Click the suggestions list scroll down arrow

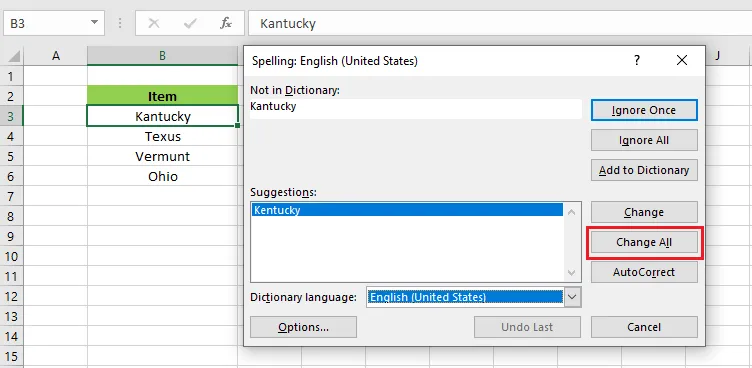tap(572, 273)
